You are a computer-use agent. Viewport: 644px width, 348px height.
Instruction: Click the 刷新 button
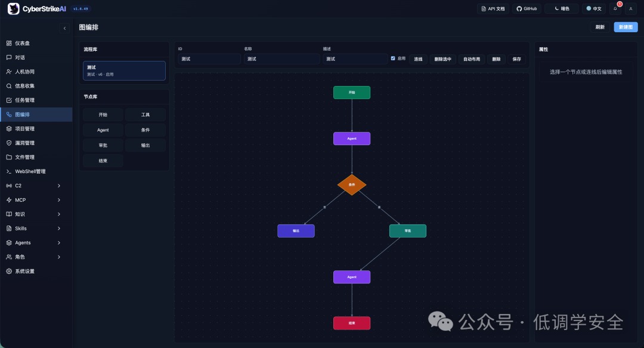click(x=600, y=27)
